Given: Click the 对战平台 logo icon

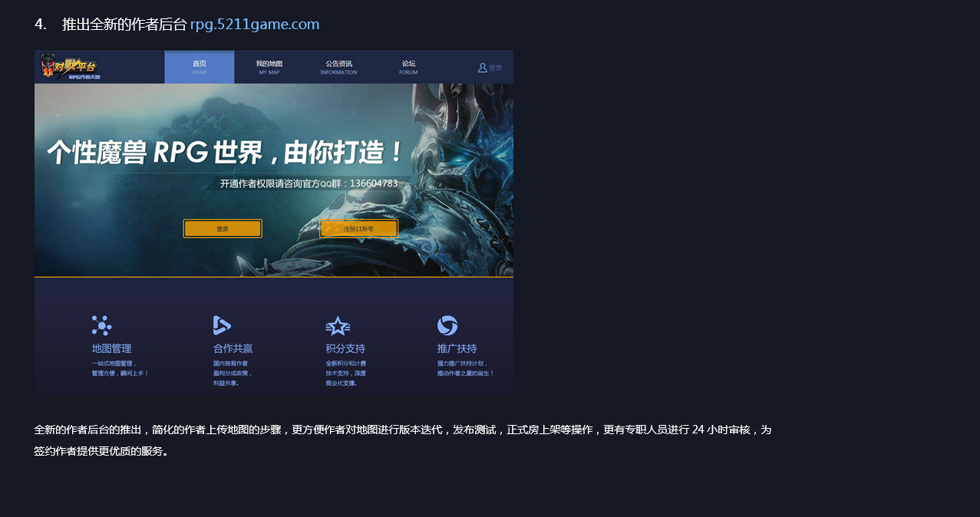Looking at the screenshot, I should click(70, 67).
